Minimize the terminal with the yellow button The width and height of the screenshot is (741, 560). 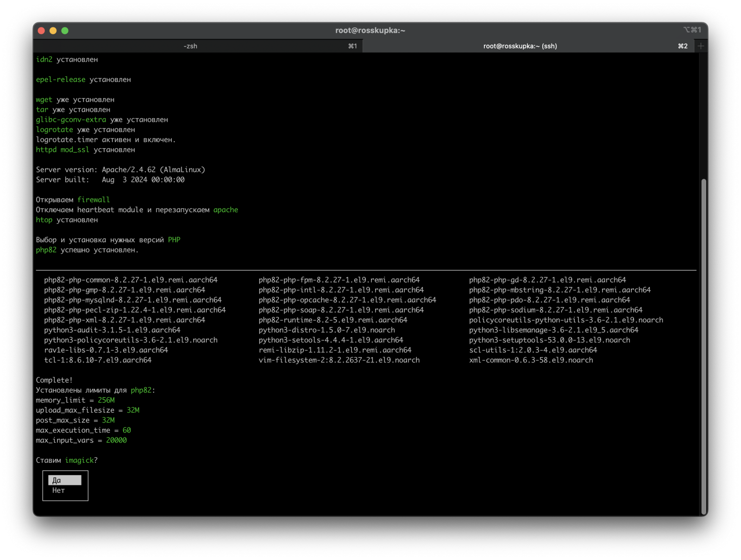click(53, 31)
